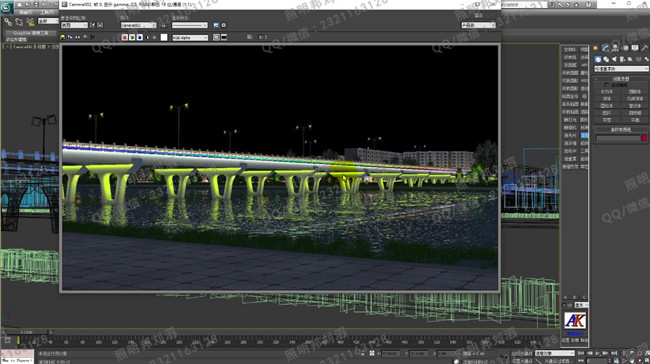This screenshot has width=650, height=364.
Task: Select the Shapes category icon
Action: click(x=606, y=59)
